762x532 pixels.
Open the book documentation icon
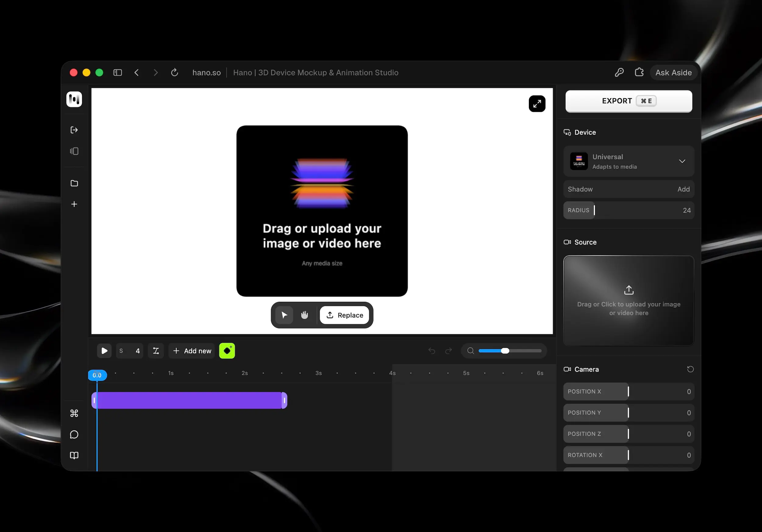(x=74, y=456)
